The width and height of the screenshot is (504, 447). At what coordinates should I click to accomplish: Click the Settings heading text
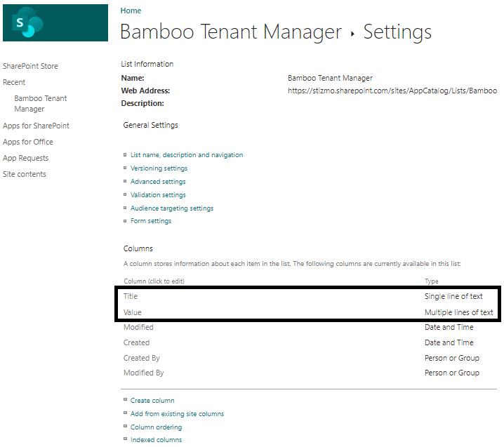click(x=397, y=32)
